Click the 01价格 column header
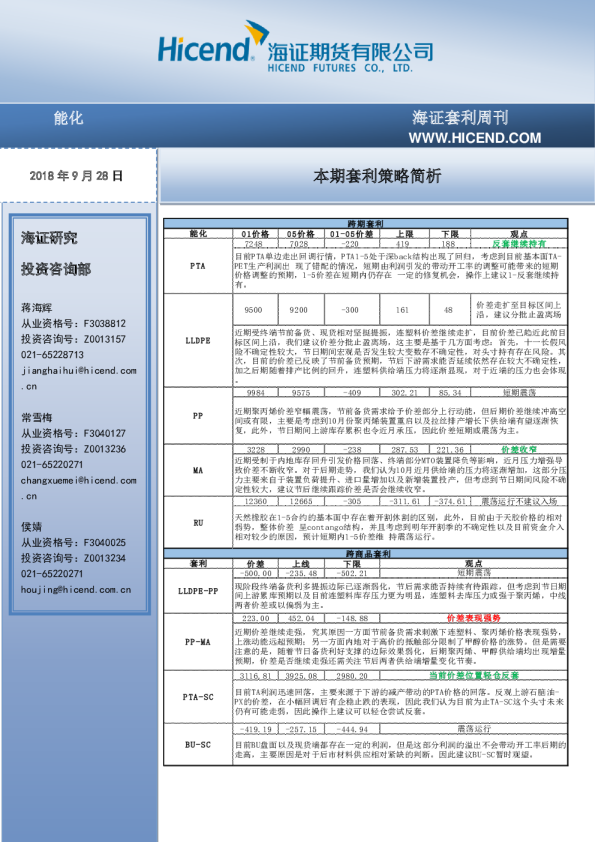The height and width of the screenshot is (842, 595). point(255,234)
